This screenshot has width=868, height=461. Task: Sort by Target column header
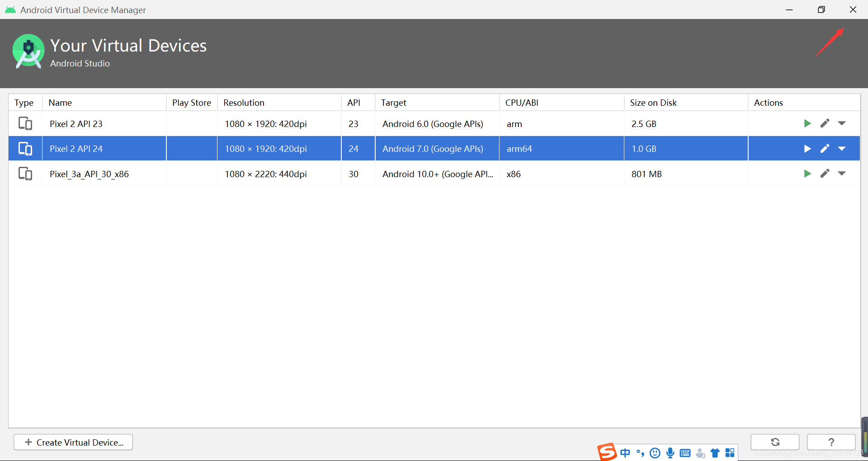point(437,103)
